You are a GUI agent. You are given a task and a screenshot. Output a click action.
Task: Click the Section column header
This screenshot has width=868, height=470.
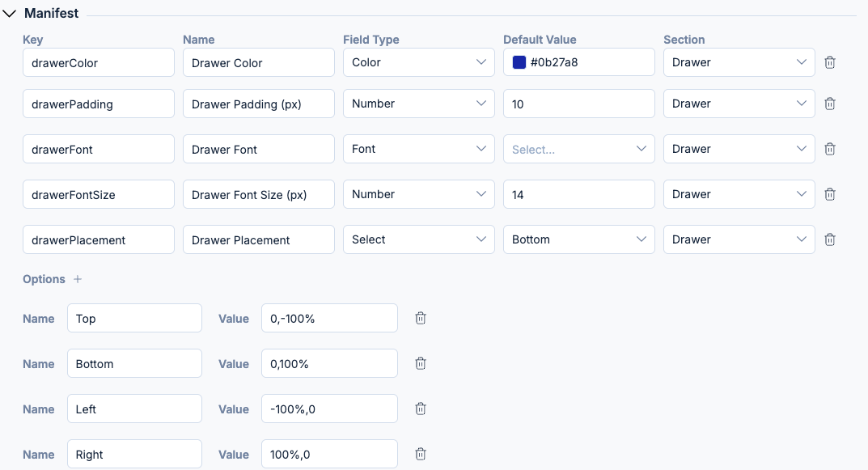click(x=684, y=40)
